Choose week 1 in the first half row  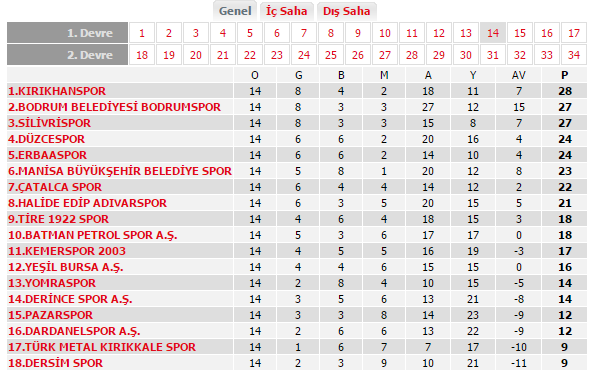coord(142,33)
